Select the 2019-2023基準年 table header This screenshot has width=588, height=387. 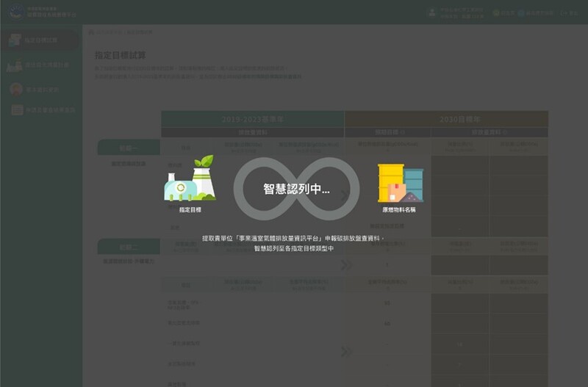tap(252, 119)
